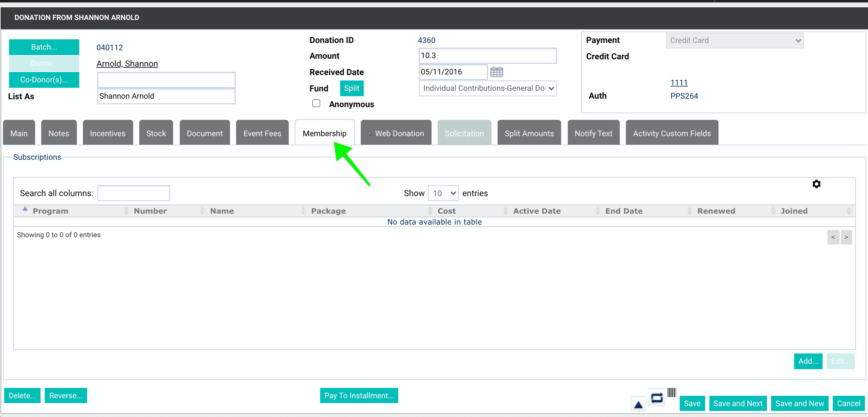Switch to the Web Donation tab
Screen dimensions: 868x417
[396, 133]
